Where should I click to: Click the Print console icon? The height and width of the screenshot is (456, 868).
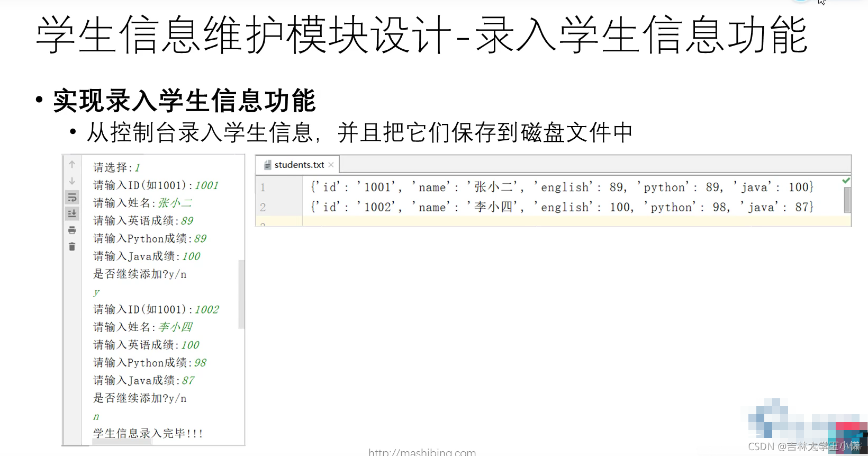tap(72, 230)
